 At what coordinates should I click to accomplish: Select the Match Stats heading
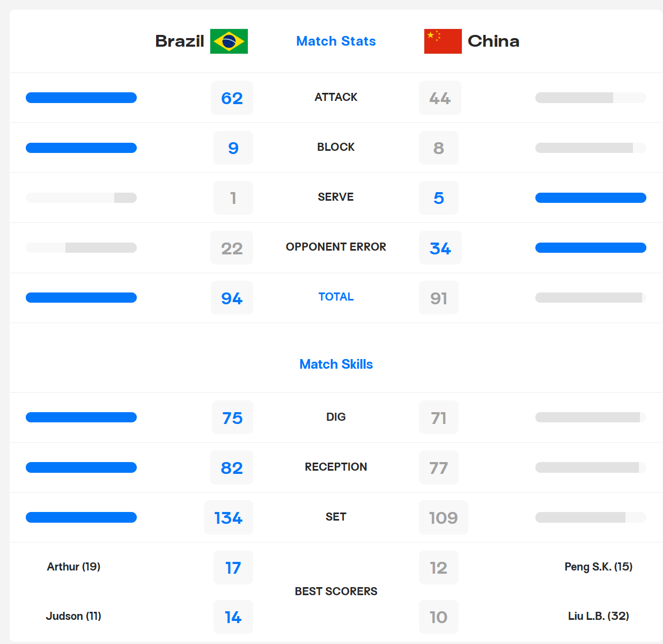point(336,41)
